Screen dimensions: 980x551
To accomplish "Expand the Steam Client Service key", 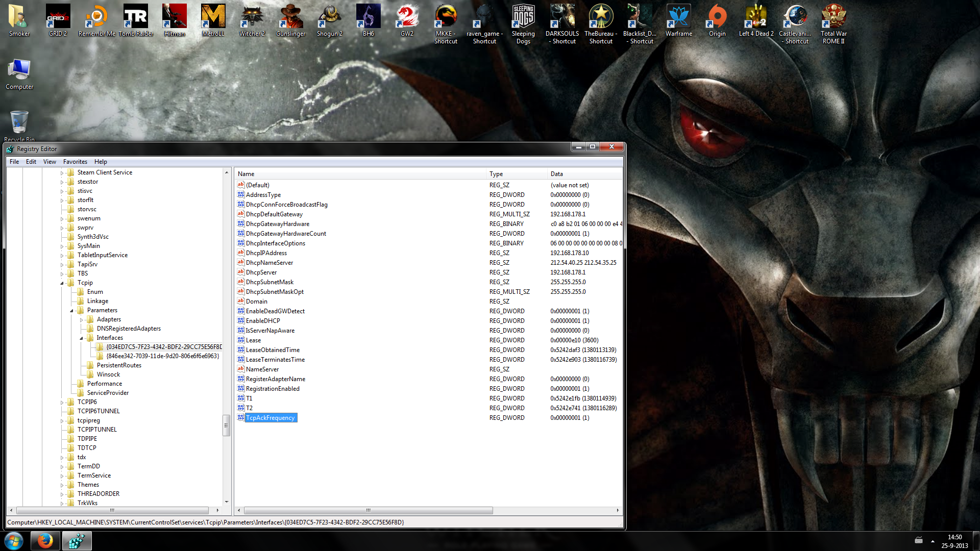I will (x=62, y=173).
